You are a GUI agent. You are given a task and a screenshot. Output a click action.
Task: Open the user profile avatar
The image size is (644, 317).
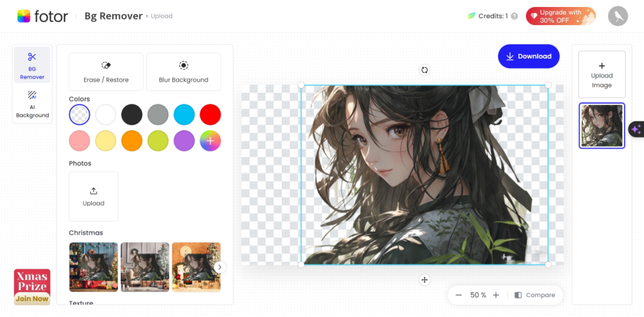point(618,16)
